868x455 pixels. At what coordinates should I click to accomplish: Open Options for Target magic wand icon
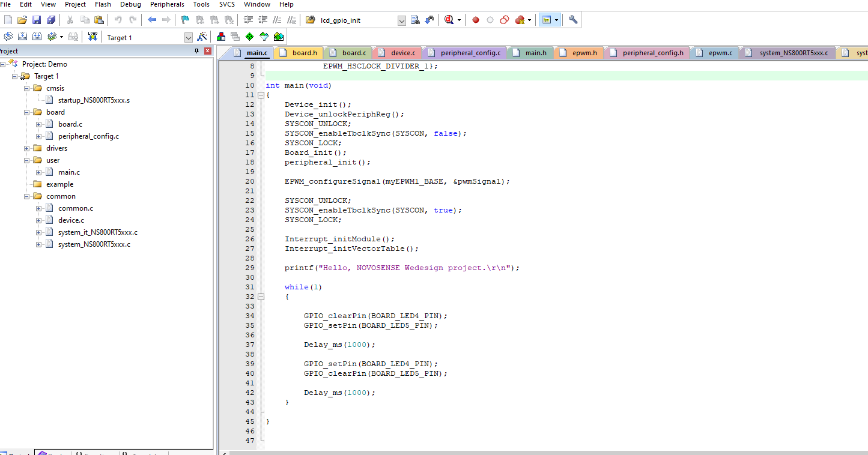(x=202, y=37)
